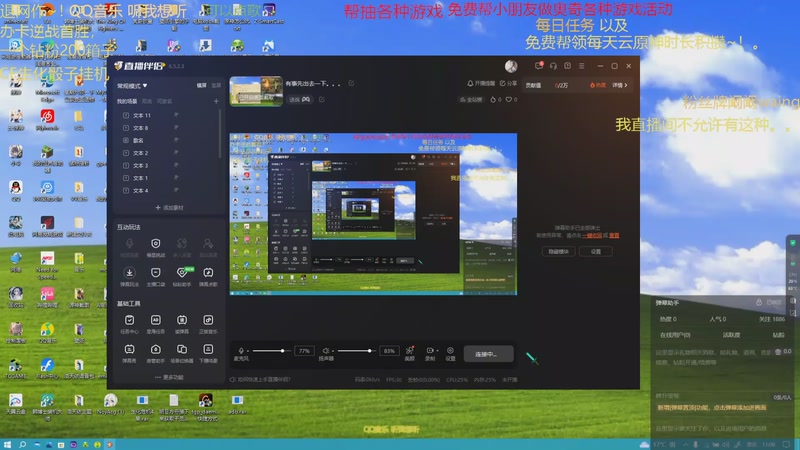Edit the game category pencil icon
Image resolution: width=800 pixels, height=450 pixels.
321,99
